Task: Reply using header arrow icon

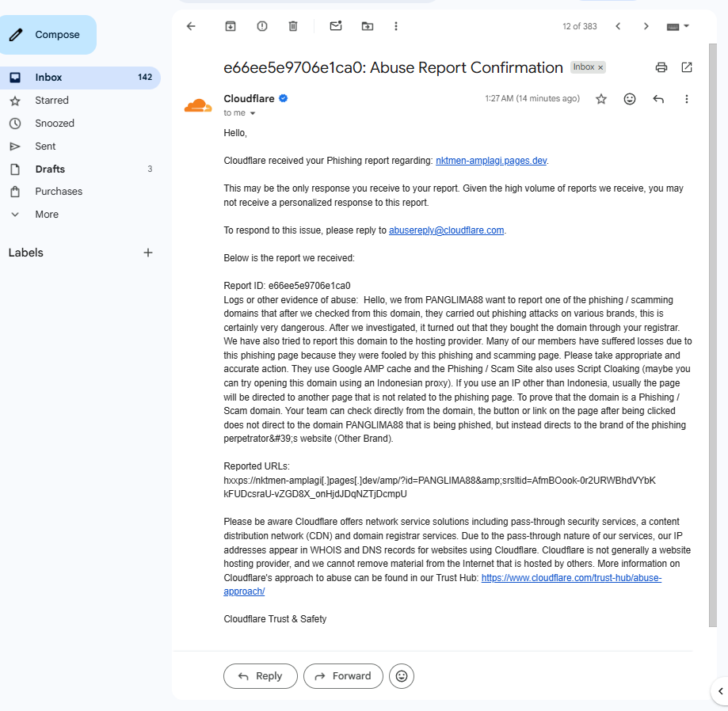Action: point(658,99)
